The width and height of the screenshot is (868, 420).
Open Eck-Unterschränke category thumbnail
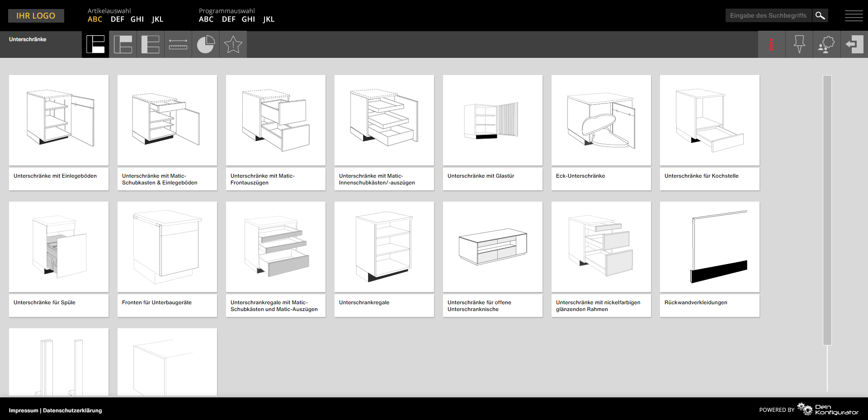(x=601, y=120)
